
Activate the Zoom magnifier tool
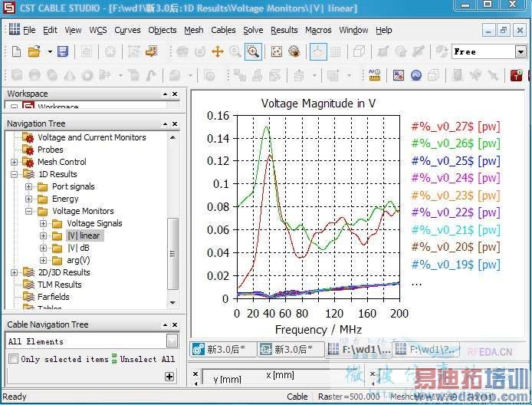pyautogui.click(x=253, y=51)
